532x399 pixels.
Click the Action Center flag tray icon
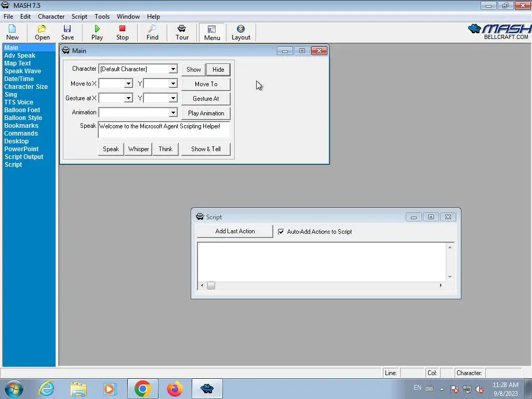coord(454,389)
